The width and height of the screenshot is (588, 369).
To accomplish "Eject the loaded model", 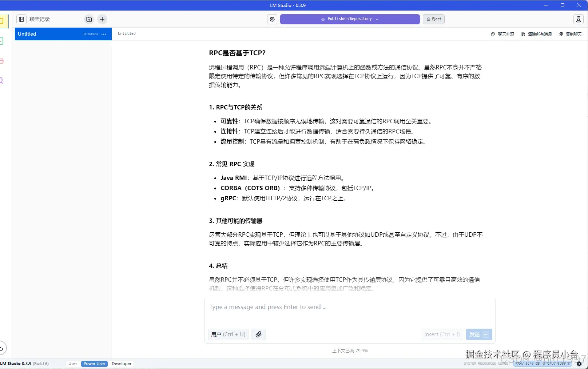I will point(433,19).
